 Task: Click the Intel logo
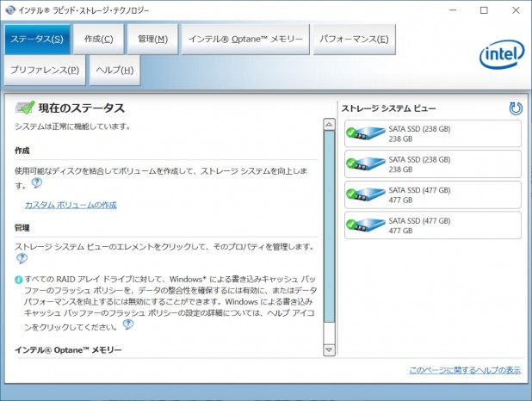point(502,54)
